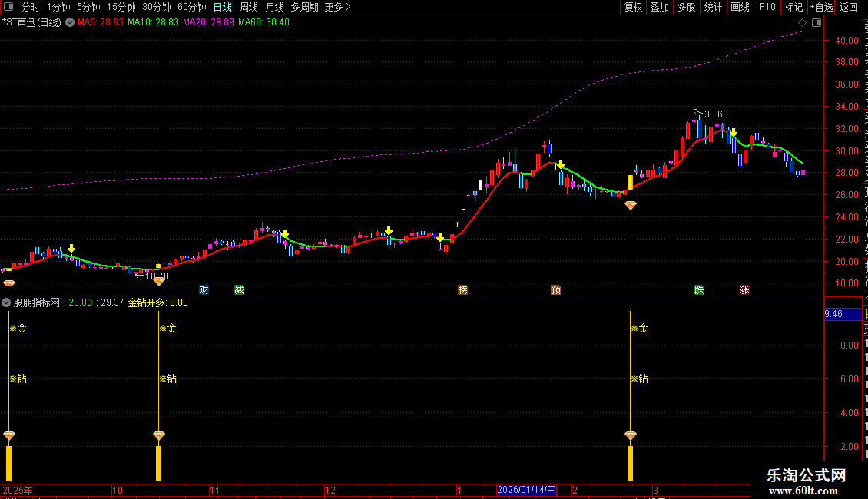
Task: Click the 减 info marker
Action: click(239, 290)
